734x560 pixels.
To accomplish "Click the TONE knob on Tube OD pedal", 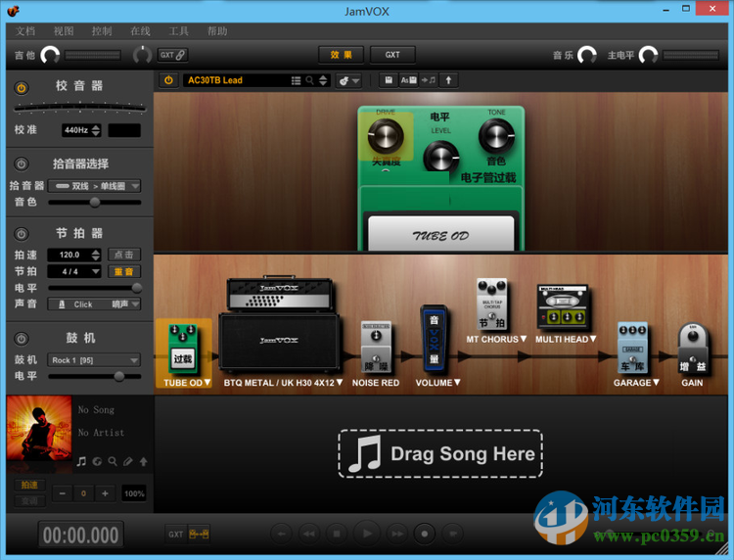I will (496, 136).
